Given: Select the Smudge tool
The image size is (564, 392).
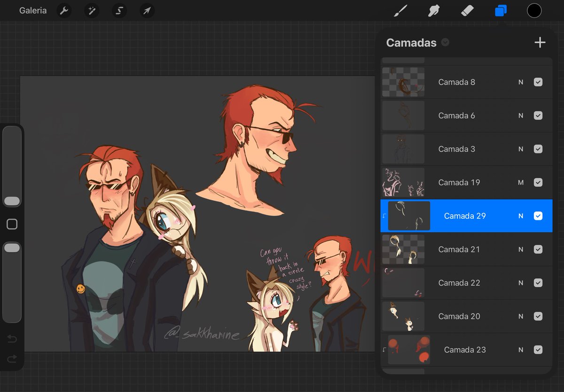Looking at the screenshot, I should (434, 10).
